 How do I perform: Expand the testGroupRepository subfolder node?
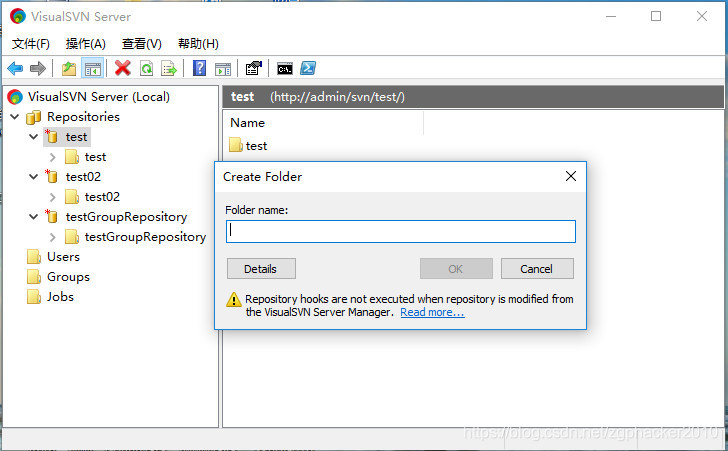[x=52, y=237]
